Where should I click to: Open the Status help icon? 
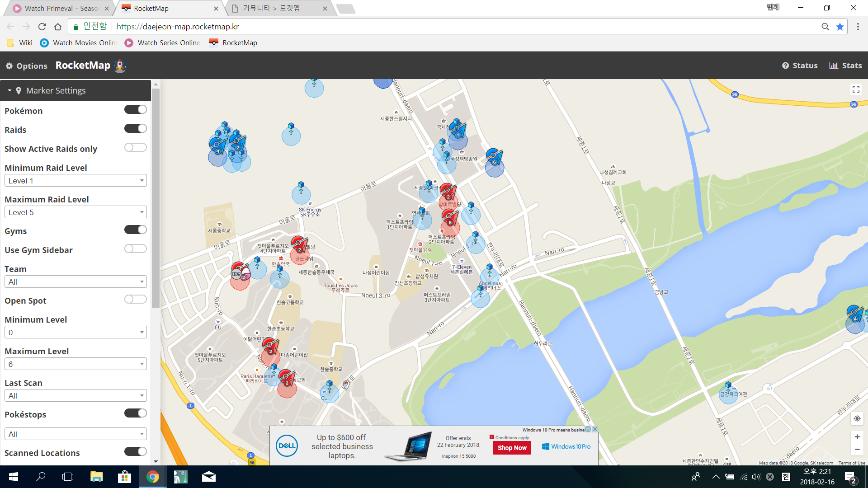pyautogui.click(x=800, y=66)
